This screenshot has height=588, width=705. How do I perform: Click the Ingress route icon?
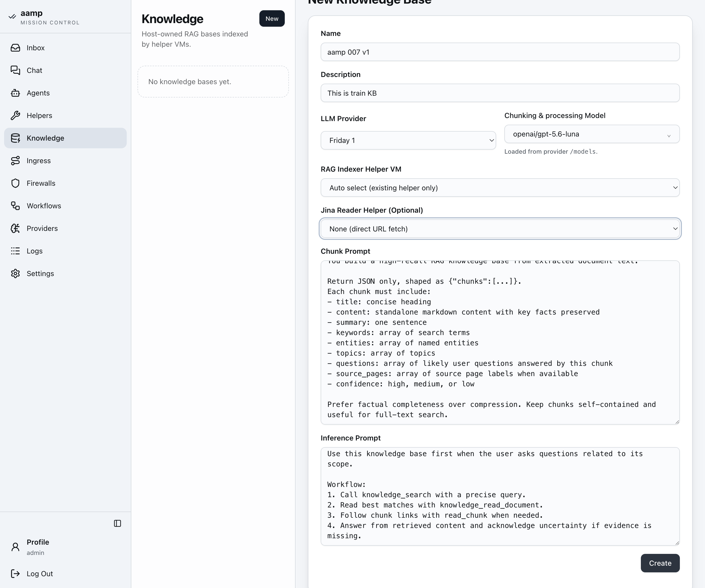pyautogui.click(x=15, y=161)
